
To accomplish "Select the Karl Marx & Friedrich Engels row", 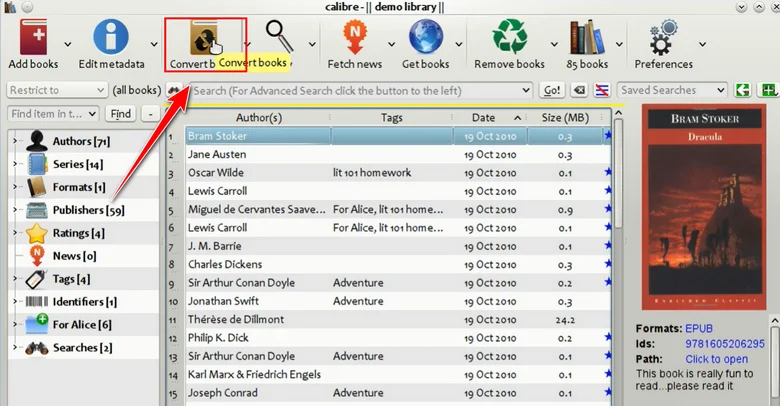I will coord(398,374).
